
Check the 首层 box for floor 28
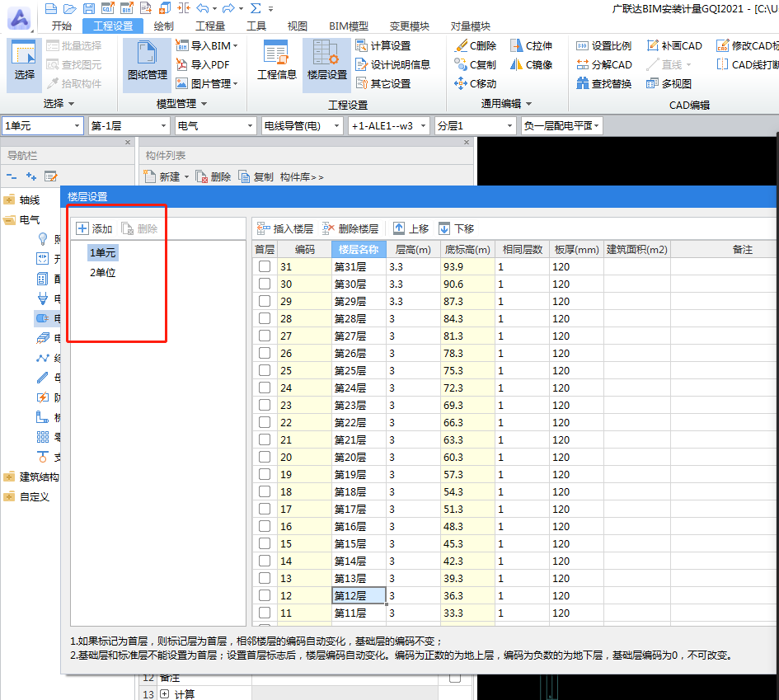(x=265, y=318)
